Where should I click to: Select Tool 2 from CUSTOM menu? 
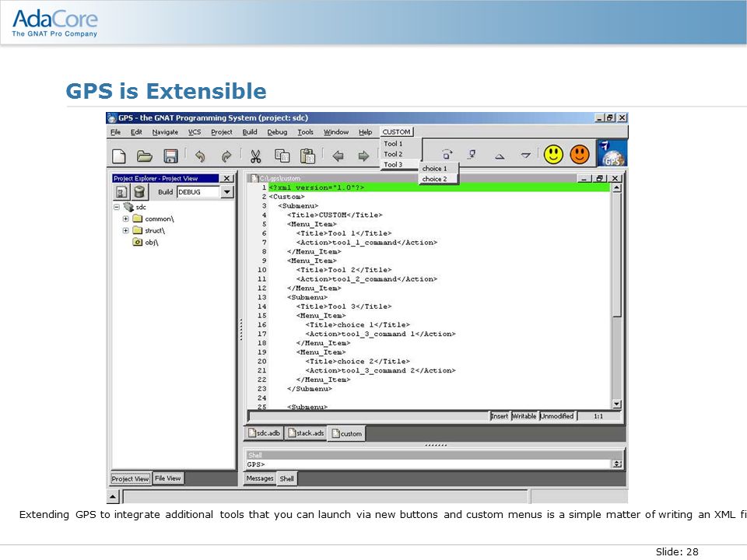click(400, 154)
